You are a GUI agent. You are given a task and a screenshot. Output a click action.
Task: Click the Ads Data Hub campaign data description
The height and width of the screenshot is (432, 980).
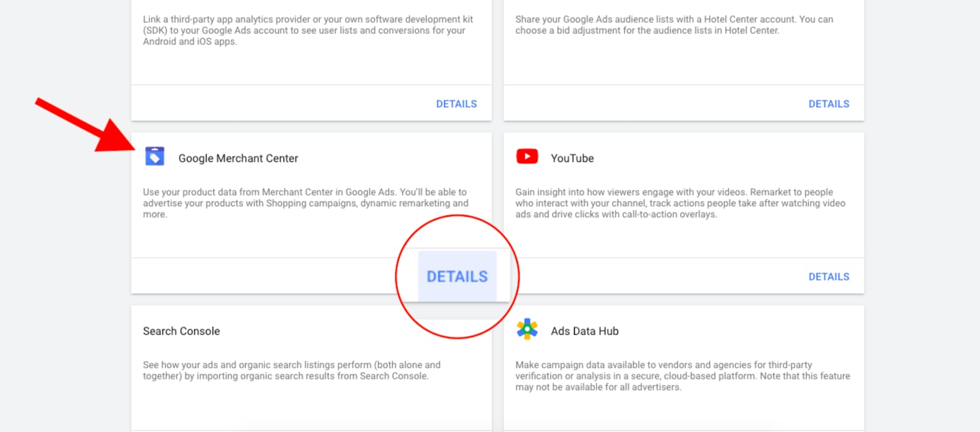(x=682, y=376)
